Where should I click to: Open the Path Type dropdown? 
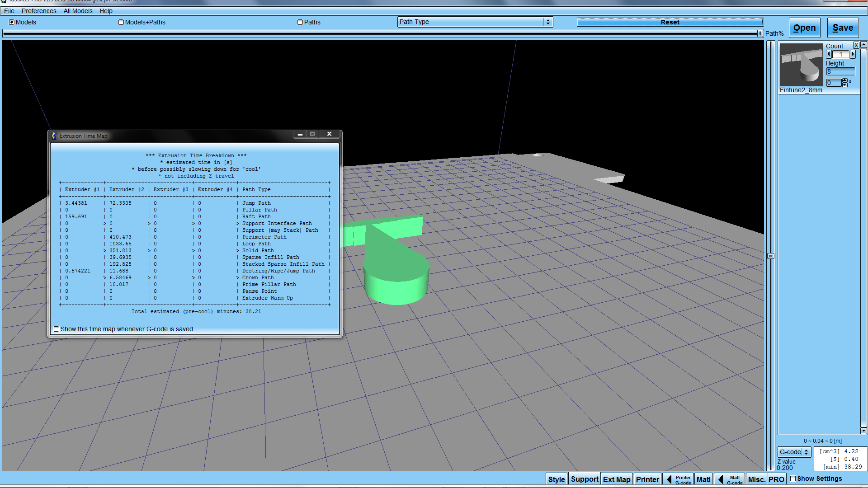click(x=475, y=22)
